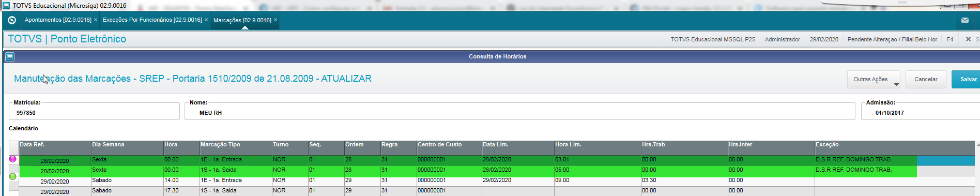Click the pink status circle for 28/02/2020

click(x=13, y=159)
